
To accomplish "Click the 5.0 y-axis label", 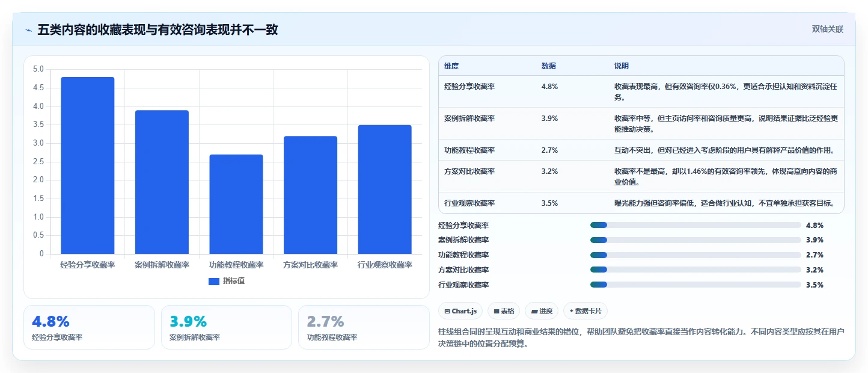I will pos(38,70).
